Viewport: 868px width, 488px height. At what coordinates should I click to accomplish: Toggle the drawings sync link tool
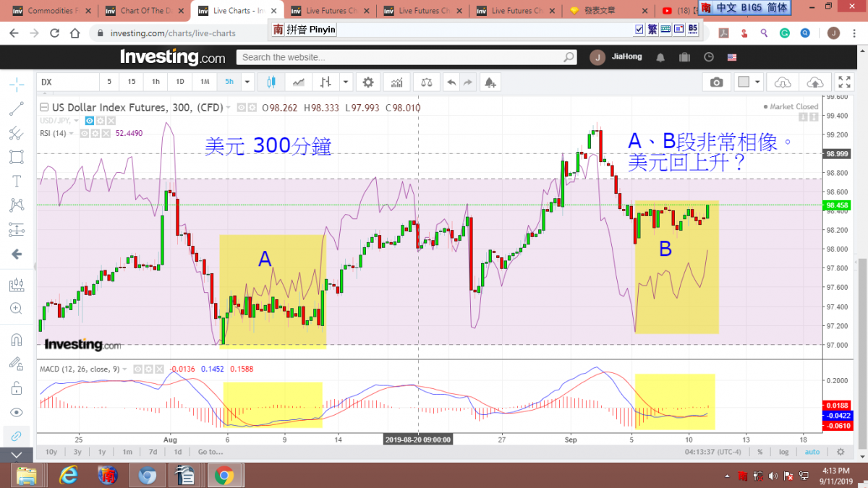click(x=17, y=436)
